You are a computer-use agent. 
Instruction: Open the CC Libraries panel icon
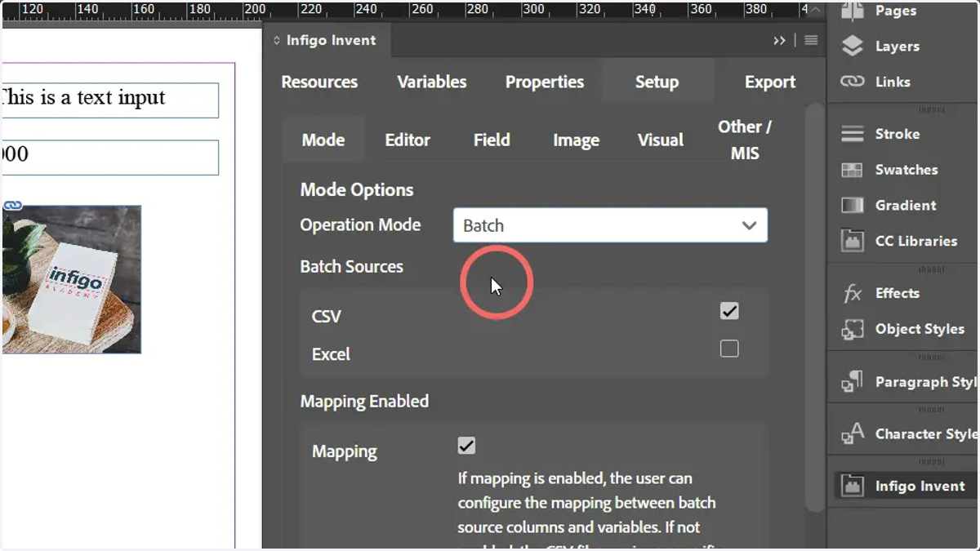pos(853,241)
